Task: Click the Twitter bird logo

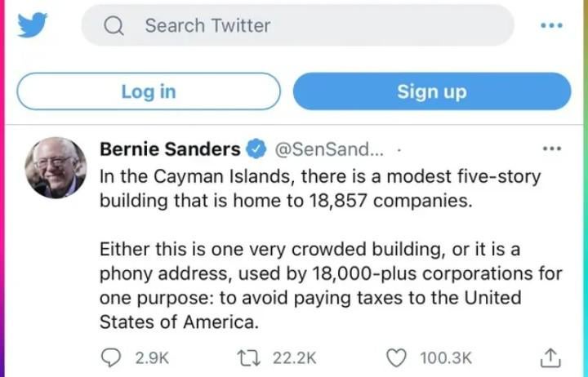Action: pos(33,24)
